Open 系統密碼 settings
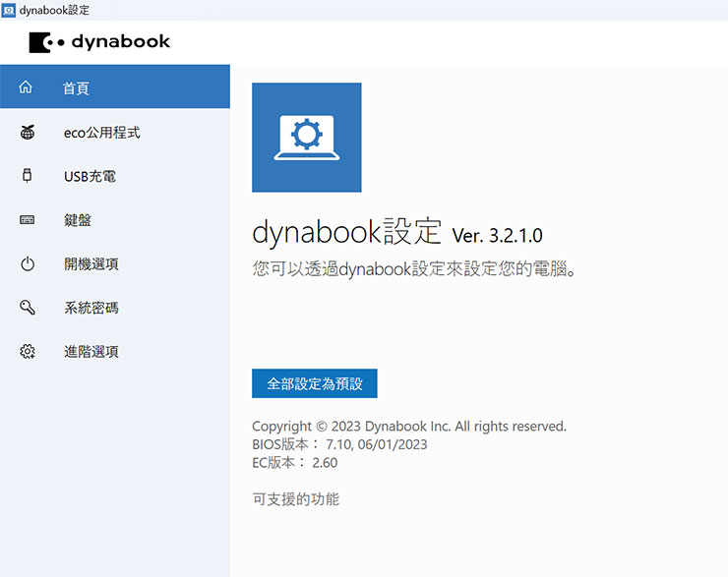Screen dimensions: 728x577 pos(115,308)
